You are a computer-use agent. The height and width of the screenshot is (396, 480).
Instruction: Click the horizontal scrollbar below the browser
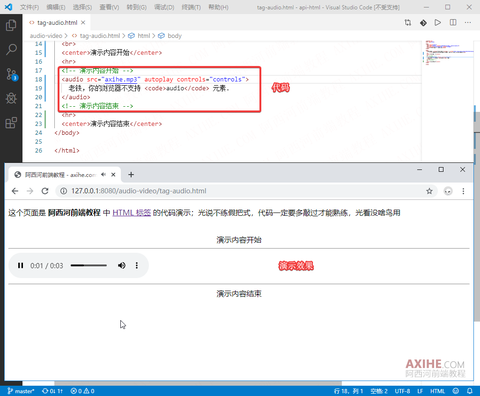[198, 383]
